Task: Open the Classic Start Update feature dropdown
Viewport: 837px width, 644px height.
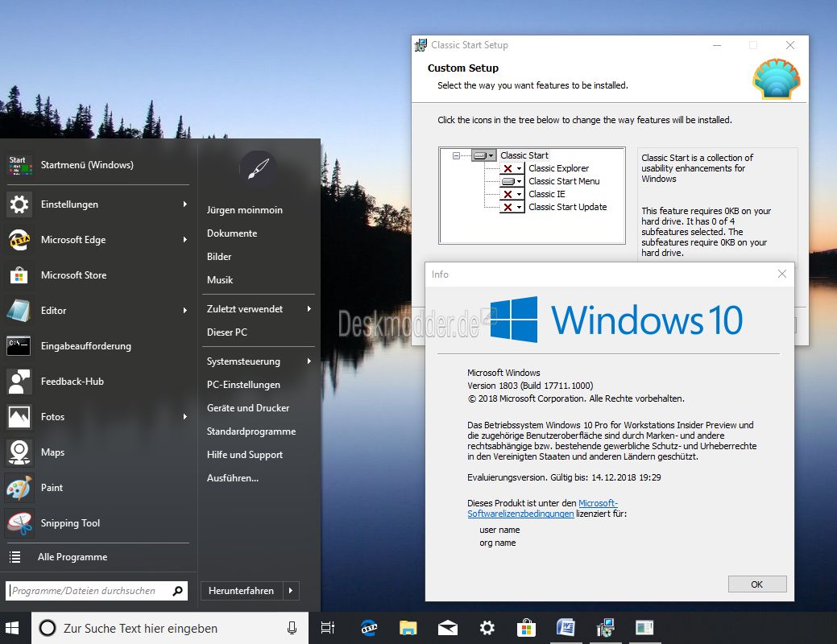Action: tap(512, 207)
